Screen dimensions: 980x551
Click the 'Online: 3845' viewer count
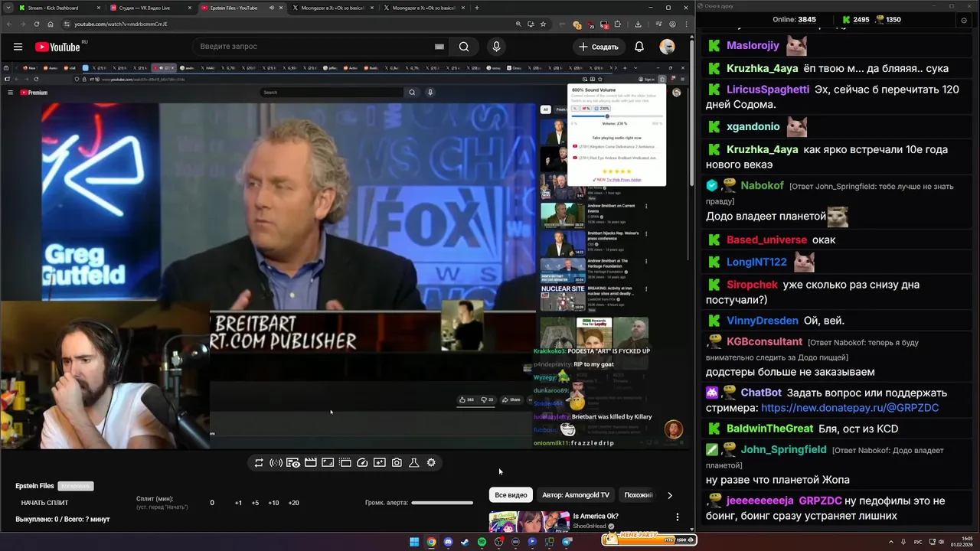coord(794,20)
